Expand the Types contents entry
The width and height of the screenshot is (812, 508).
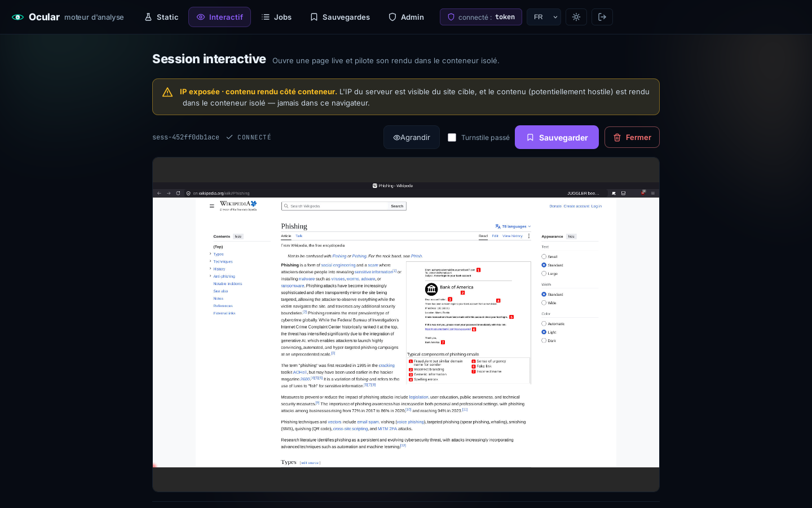coord(210,254)
